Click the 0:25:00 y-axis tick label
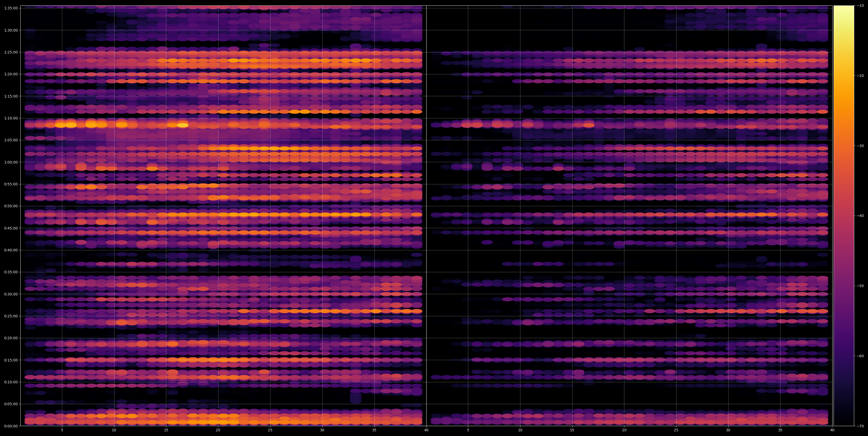Image resolution: width=868 pixels, height=436 pixels. pos(11,316)
